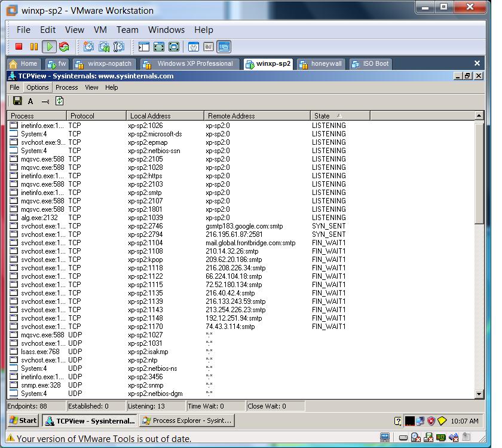Switch to the winxp-nopatch tab
Screen dimensions: 502x448
pyautogui.click(x=105, y=64)
